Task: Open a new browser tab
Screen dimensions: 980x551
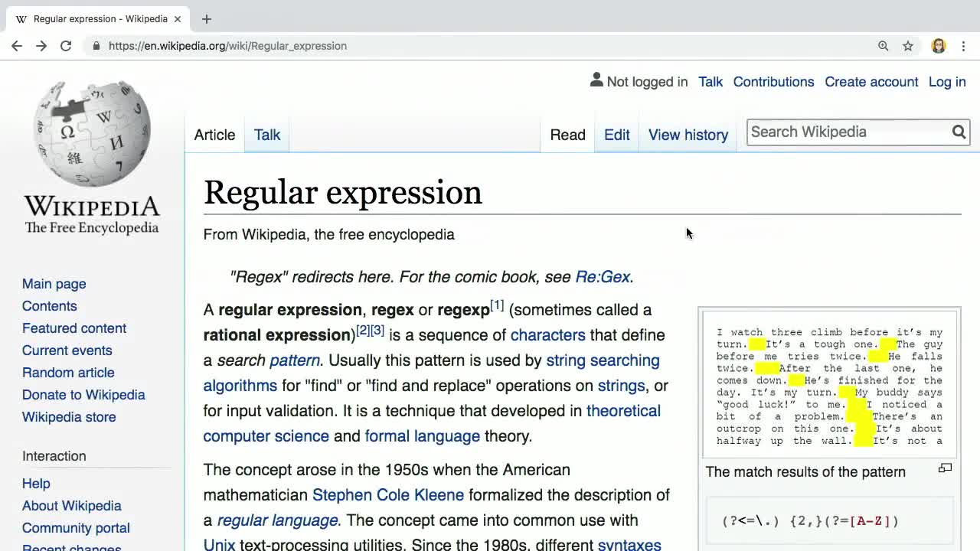Action: pyautogui.click(x=206, y=18)
